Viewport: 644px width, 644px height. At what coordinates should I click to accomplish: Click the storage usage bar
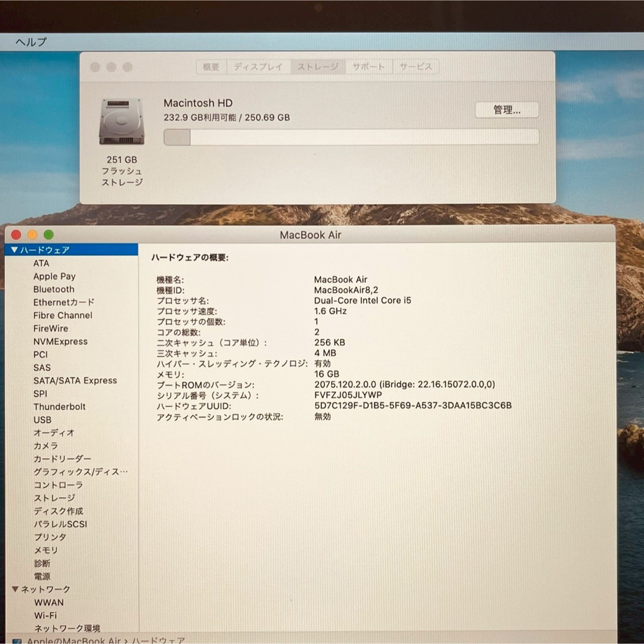[351, 137]
